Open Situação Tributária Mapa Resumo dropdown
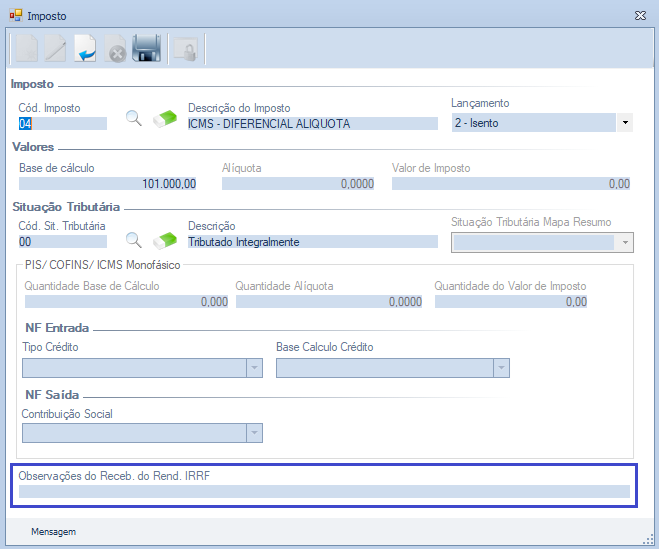The height and width of the screenshot is (549, 659). 625,243
